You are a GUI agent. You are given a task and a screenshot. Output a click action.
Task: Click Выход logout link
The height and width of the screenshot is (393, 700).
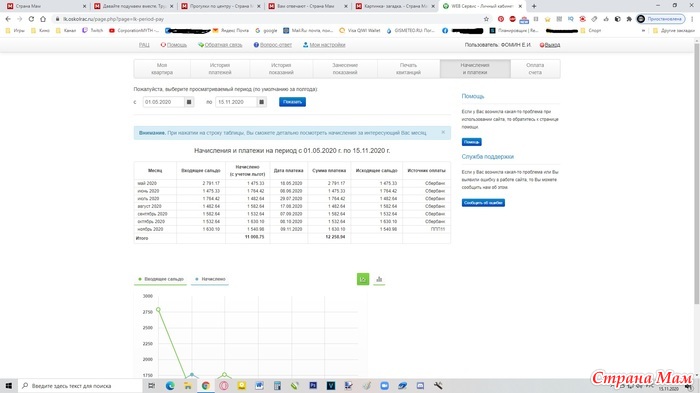pos(550,45)
